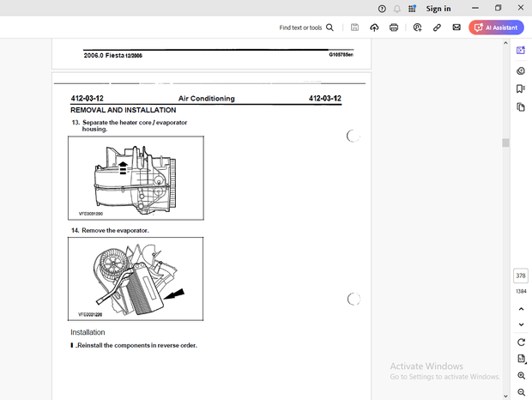
Task: Show the page thumbnails panel
Action: [x=521, y=107]
